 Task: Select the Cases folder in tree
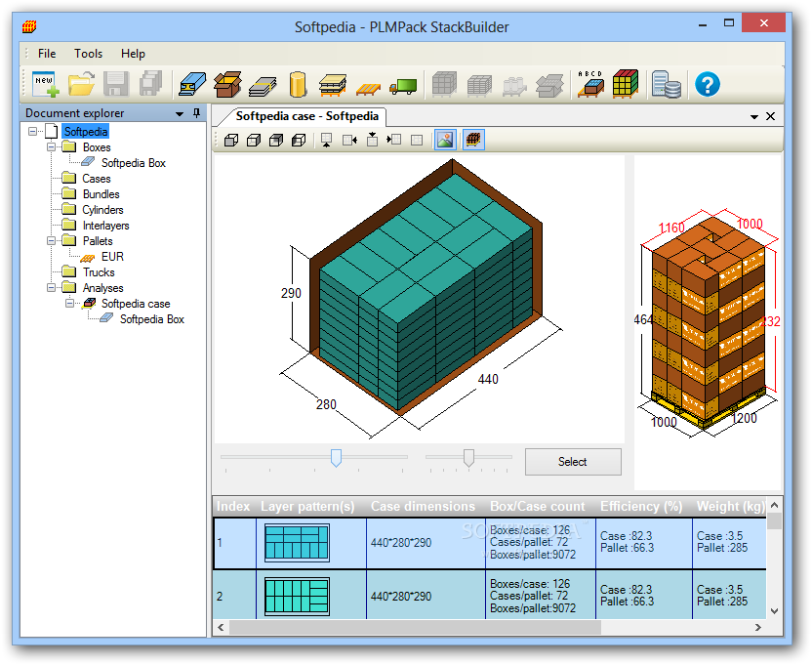click(x=97, y=179)
